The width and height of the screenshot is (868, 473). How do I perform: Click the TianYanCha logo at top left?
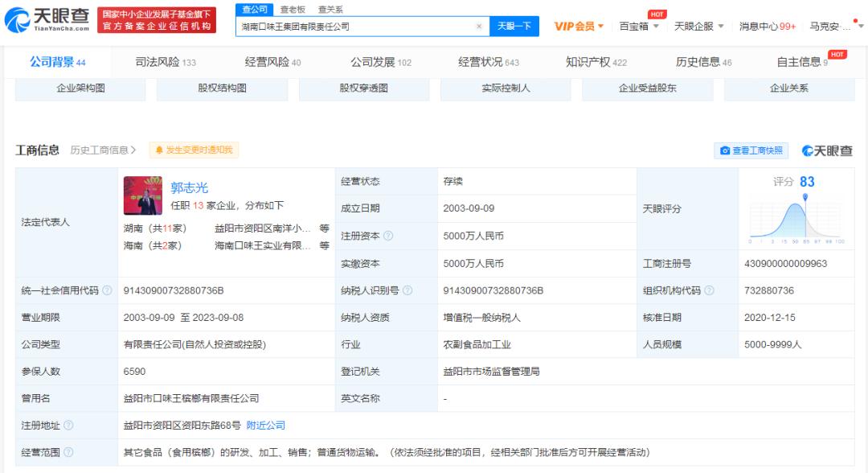pos(45,18)
